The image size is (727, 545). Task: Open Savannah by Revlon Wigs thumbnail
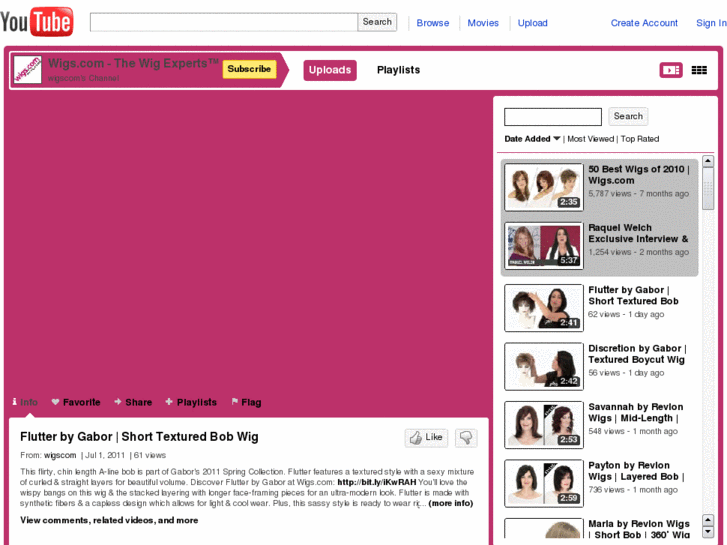click(544, 425)
